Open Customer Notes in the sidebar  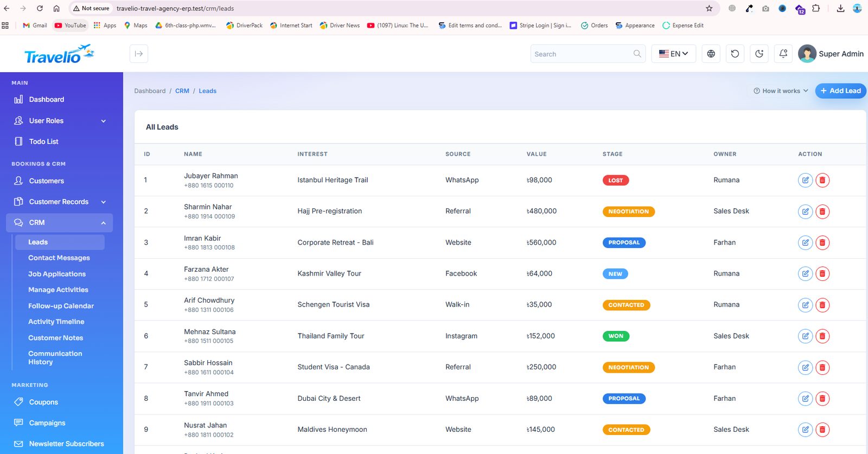[x=55, y=338]
